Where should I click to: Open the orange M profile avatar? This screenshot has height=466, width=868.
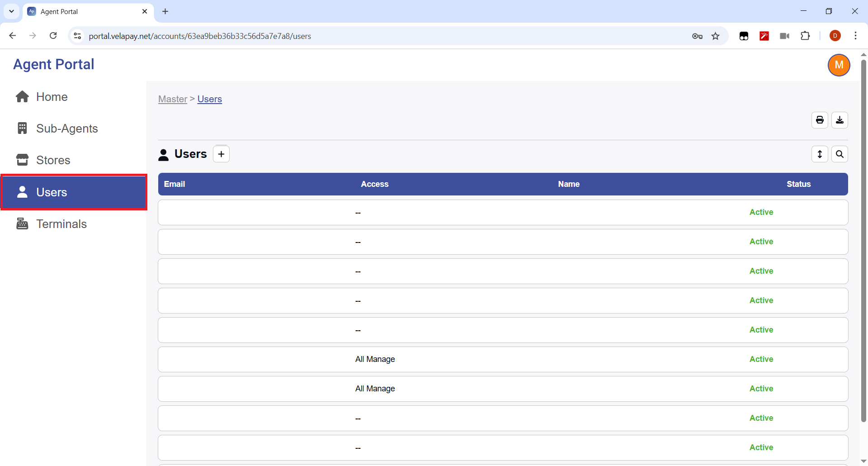point(839,65)
